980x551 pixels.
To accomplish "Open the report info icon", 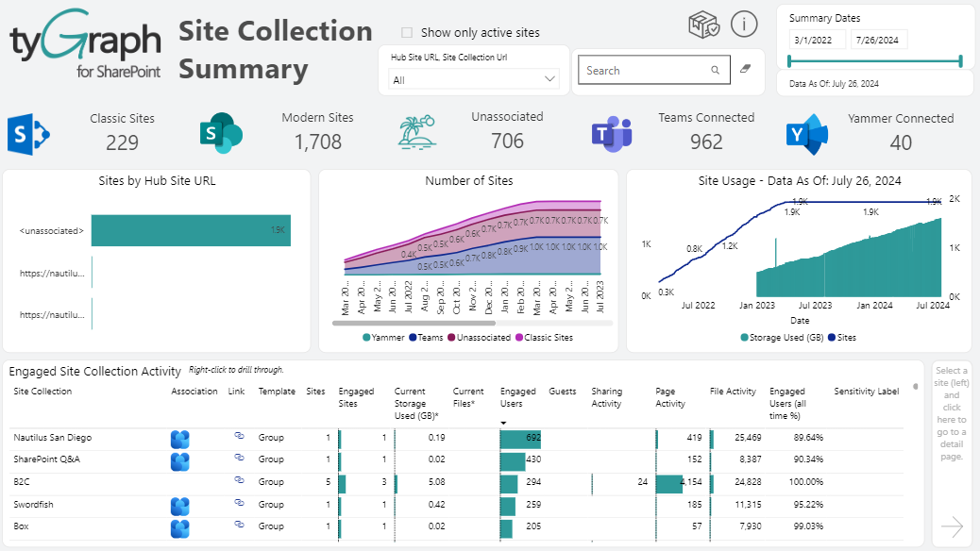I will tap(744, 25).
